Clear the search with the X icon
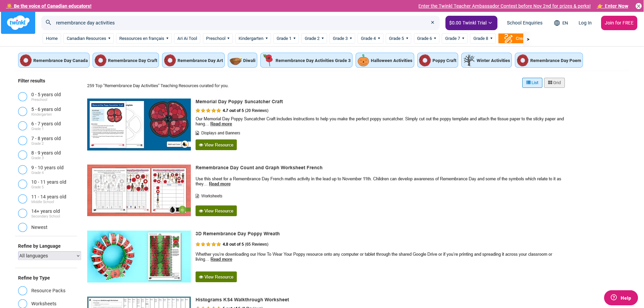Image resolution: width=644 pixels, height=308 pixels. (x=433, y=22)
